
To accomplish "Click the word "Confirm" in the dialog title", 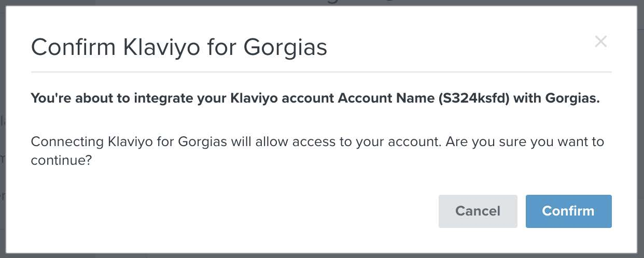I will click(x=74, y=47).
